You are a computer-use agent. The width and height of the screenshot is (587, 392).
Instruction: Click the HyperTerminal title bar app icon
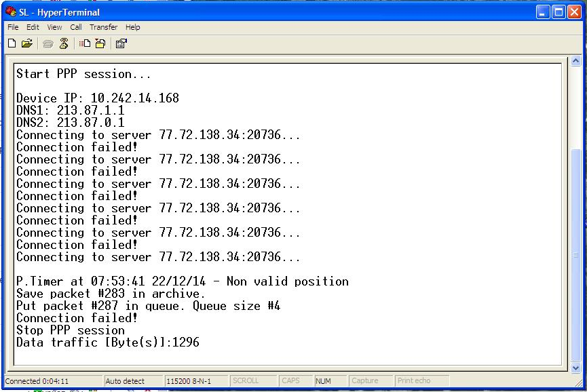pos(11,12)
